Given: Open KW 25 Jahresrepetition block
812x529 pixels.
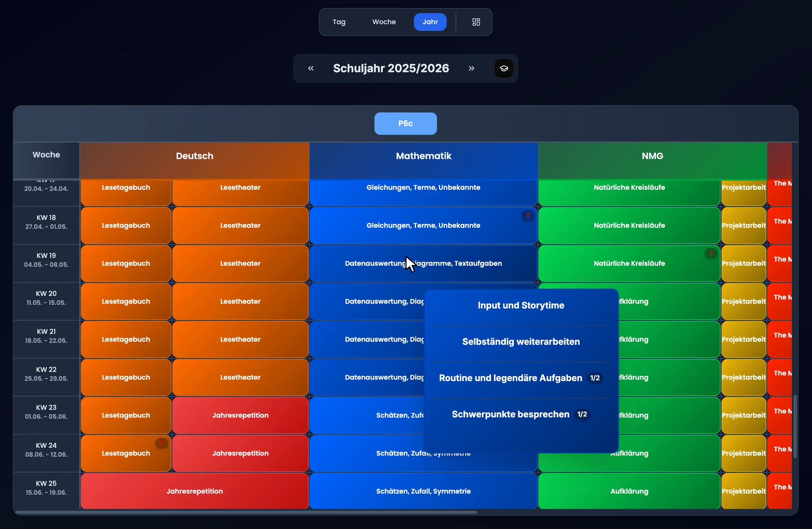Looking at the screenshot, I should coord(194,491).
